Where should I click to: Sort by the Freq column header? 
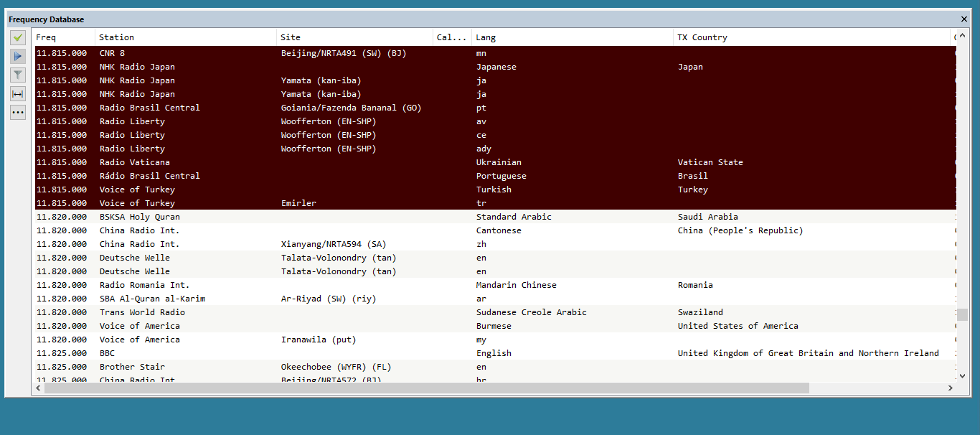pos(65,37)
